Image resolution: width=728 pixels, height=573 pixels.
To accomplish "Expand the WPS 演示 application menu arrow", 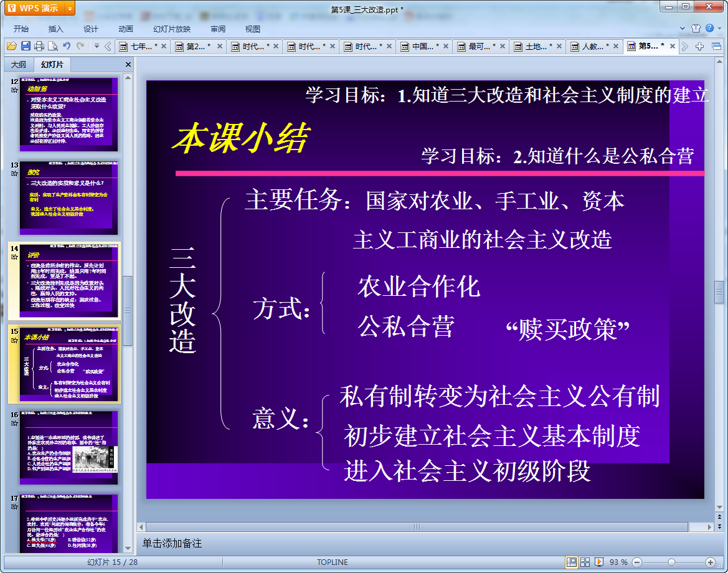I will click(x=70, y=8).
